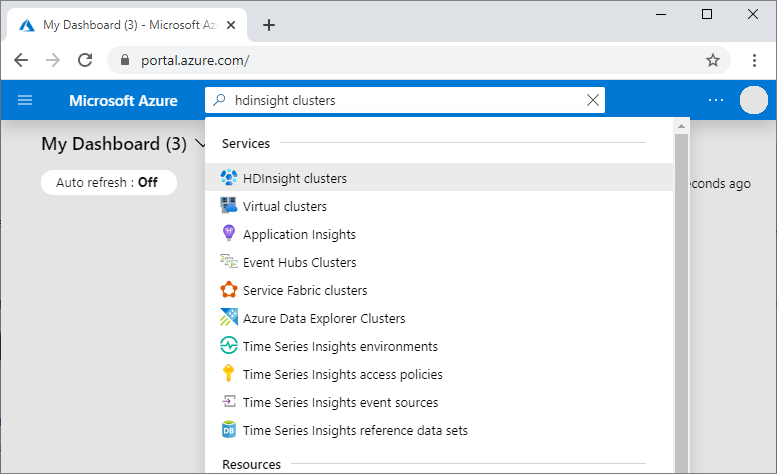
Task: Clear the search box with the X
Action: pos(593,100)
